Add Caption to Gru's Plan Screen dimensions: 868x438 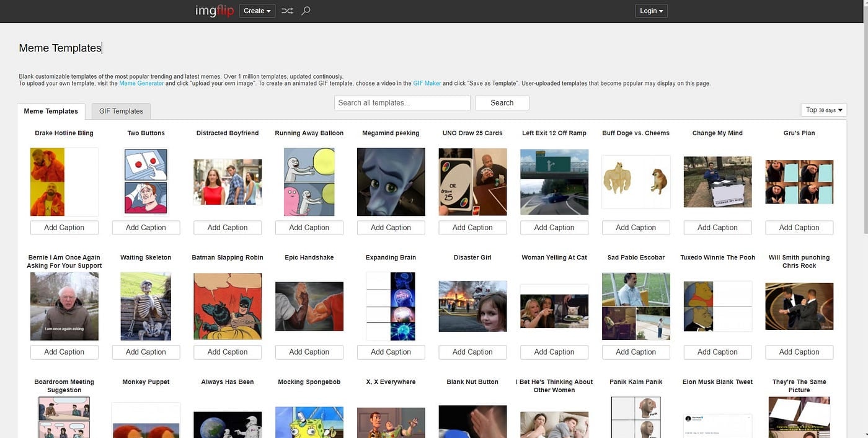[x=799, y=228]
